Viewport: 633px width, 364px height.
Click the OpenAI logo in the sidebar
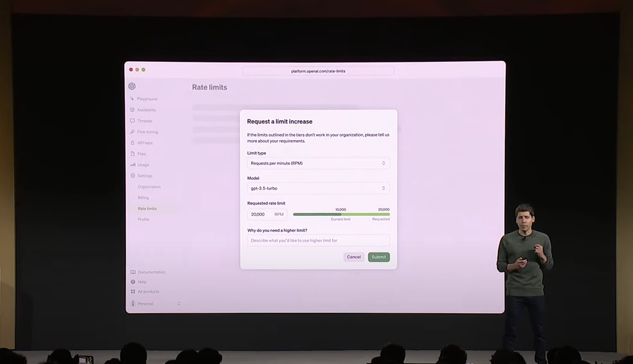point(132,86)
